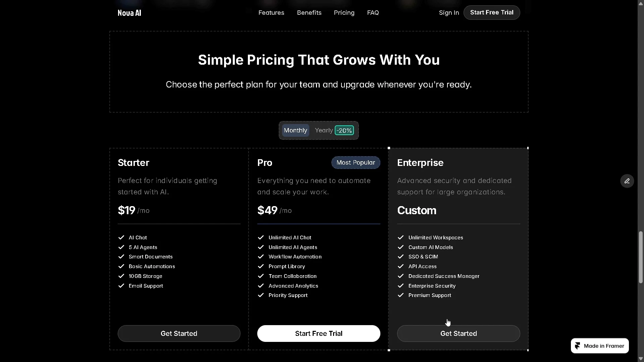Screen dimensions: 644x362
Task: Open the FAQ nav link
Action: (373, 13)
